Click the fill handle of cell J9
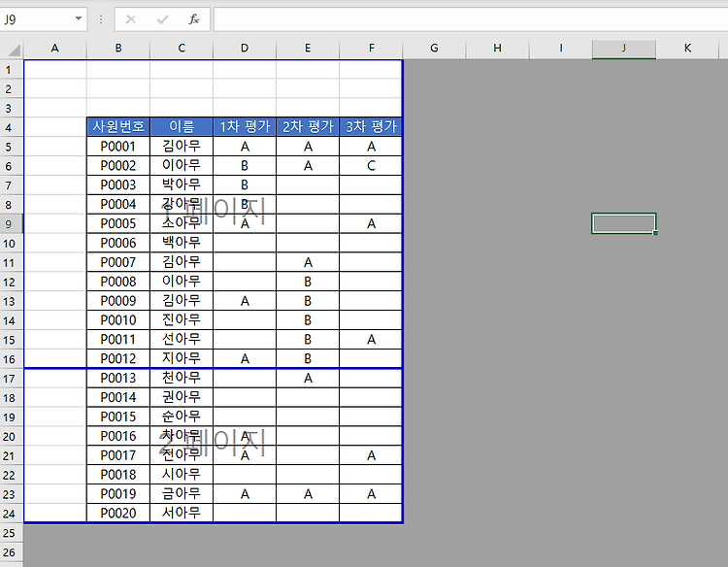 pyautogui.click(x=655, y=233)
